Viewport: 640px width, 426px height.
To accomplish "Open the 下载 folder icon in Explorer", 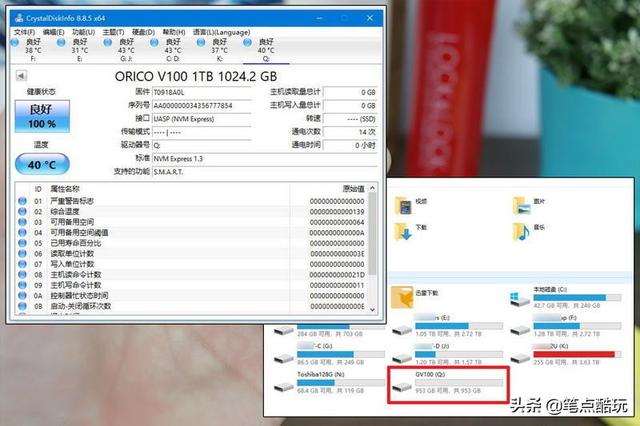I will pyautogui.click(x=403, y=231).
